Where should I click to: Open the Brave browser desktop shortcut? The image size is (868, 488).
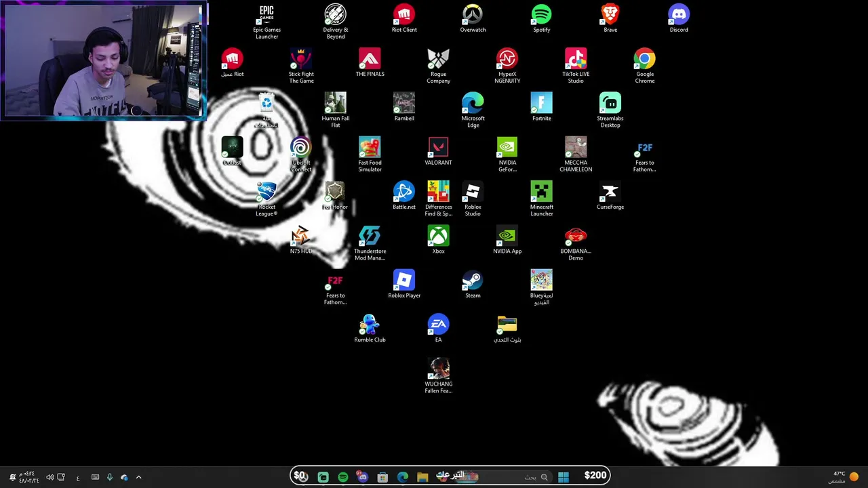point(610,18)
